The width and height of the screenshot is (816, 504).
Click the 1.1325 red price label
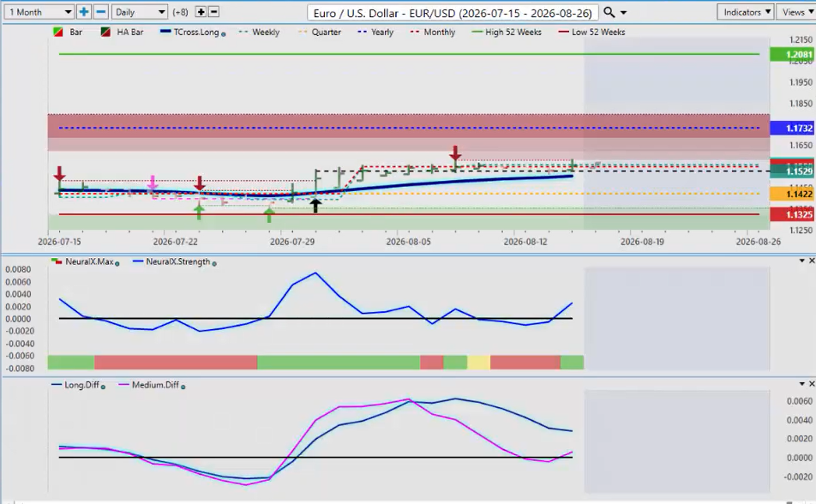791,214
